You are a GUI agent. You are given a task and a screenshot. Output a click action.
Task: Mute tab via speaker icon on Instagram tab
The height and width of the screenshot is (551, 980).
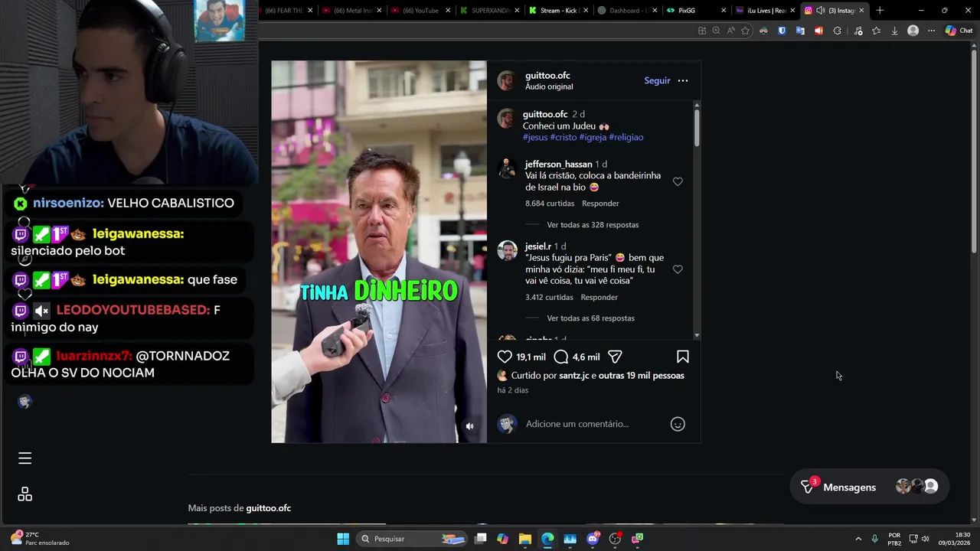point(821,11)
